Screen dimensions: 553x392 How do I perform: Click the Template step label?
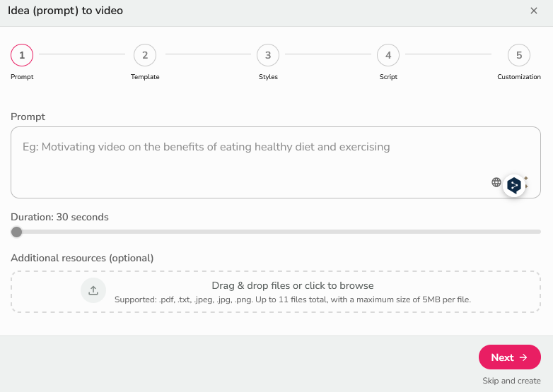145,77
